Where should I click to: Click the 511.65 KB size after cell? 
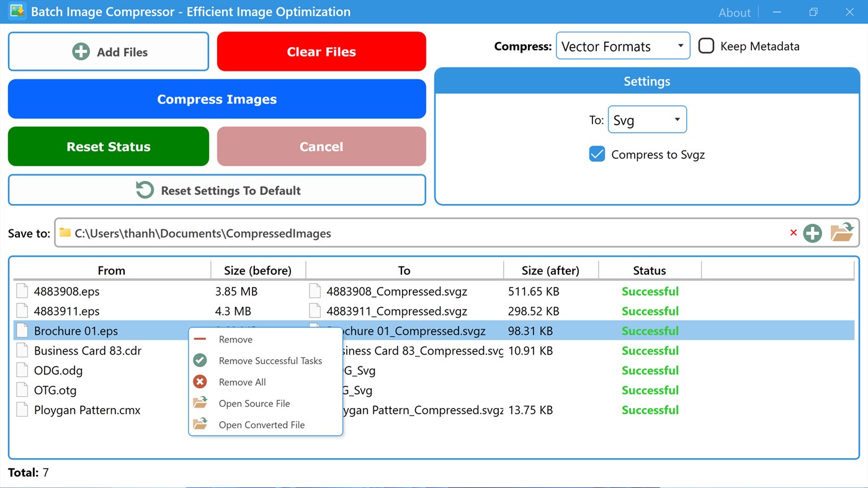(x=534, y=291)
